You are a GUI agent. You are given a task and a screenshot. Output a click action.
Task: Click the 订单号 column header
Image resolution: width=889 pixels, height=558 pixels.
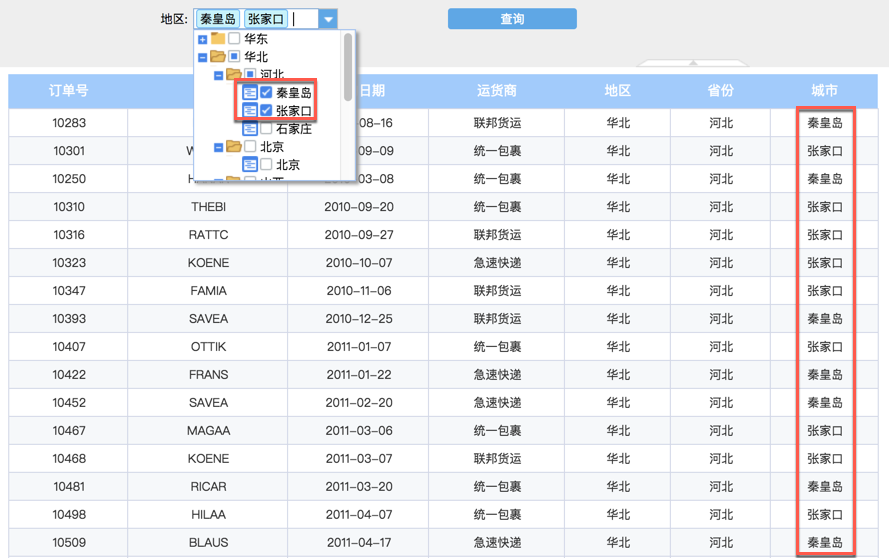click(x=68, y=91)
